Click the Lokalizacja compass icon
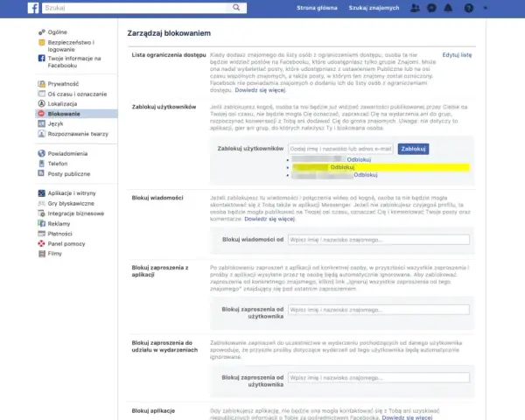The width and height of the screenshot is (525, 420). (x=41, y=103)
